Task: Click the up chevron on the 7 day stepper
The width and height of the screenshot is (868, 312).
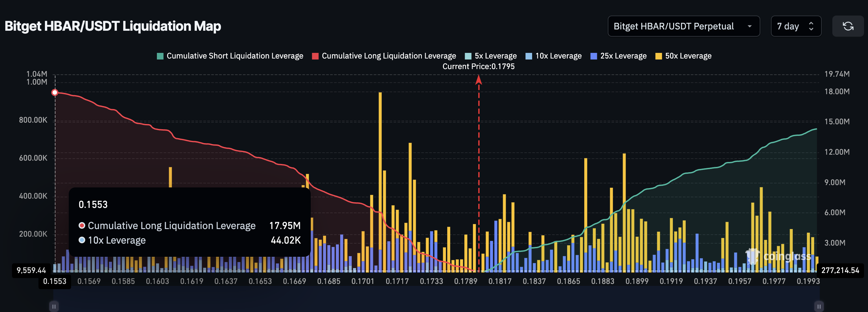Action: [x=811, y=23]
